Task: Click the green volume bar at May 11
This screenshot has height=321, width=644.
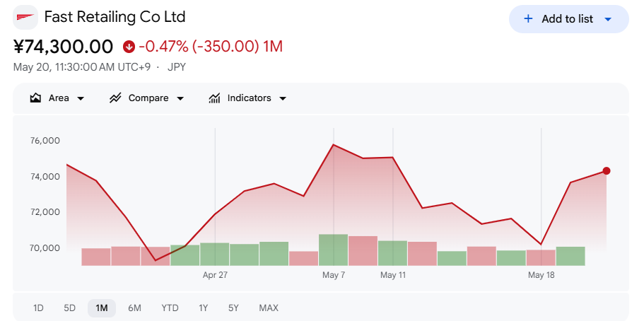Action: (x=392, y=253)
